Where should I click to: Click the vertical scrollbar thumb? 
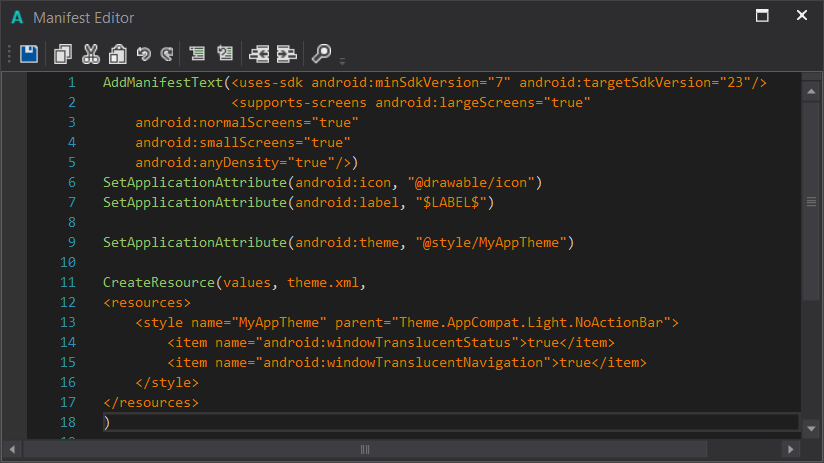(x=811, y=201)
